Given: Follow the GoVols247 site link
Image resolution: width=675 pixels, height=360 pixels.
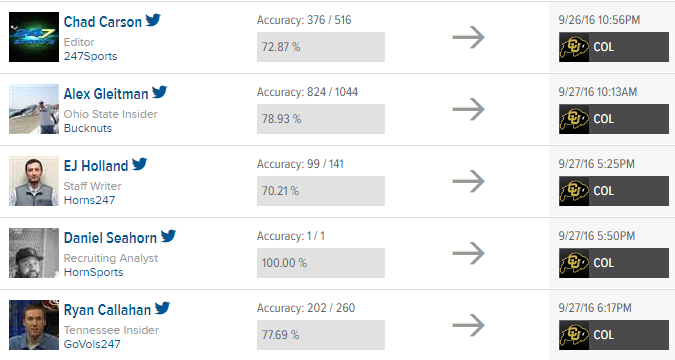Looking at the screenshot, I should click(x=92, y=344).
